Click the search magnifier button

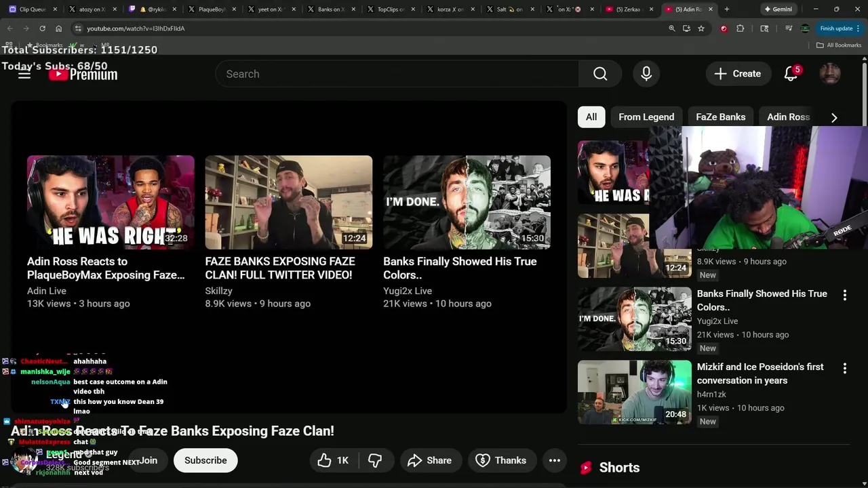tap(600, 74)
